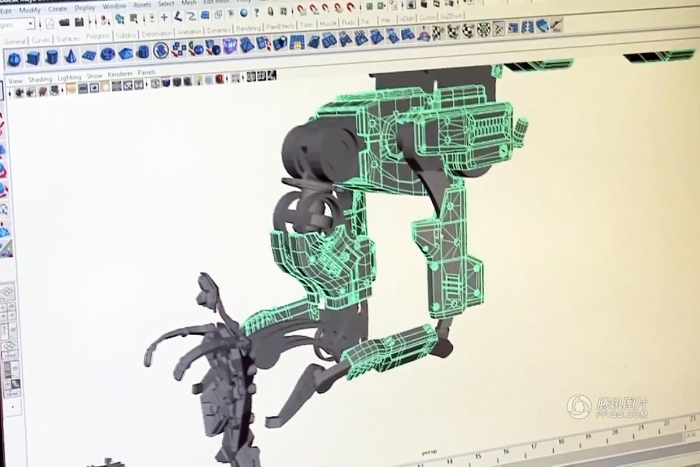
Task: Click the question mark help icon
Action: click(257, 13)
